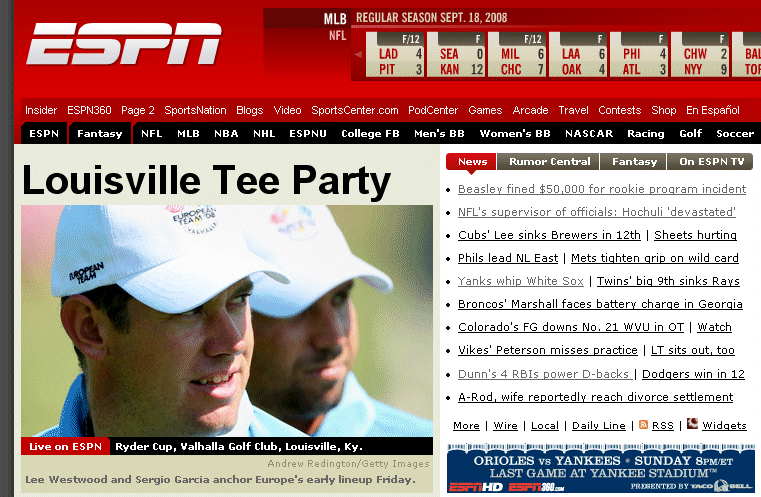Click the Ryder Cup golfers photo
This screenshot has height=497, width=761.
point(227,320)
